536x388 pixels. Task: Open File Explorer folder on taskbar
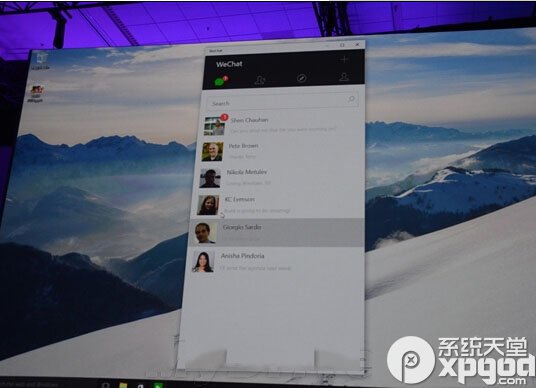click(123, 385)
